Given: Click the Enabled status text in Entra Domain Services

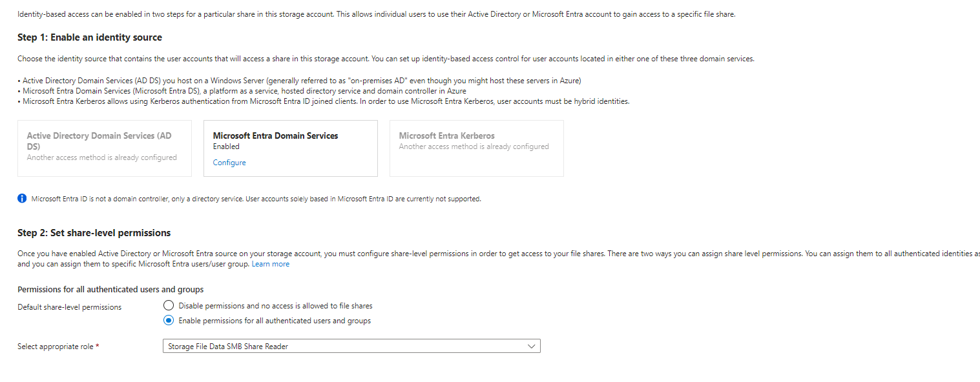Looking at the screenshot, I should point(226,146).
